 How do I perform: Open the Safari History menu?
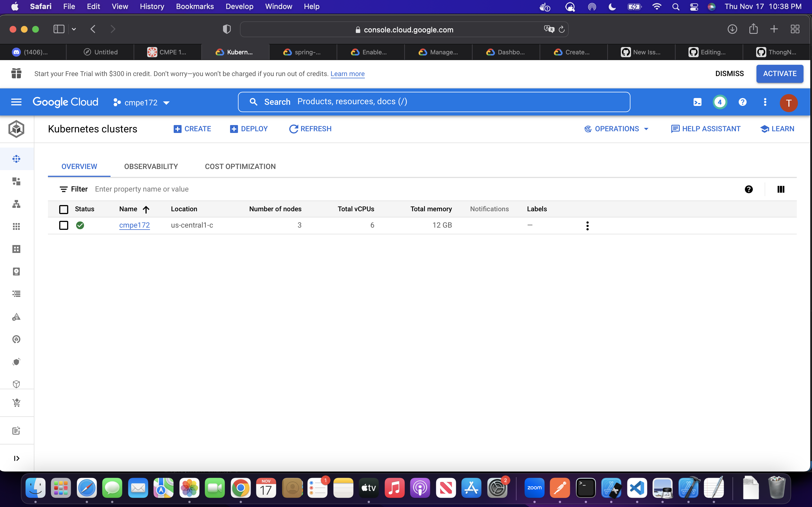point(152,6)
